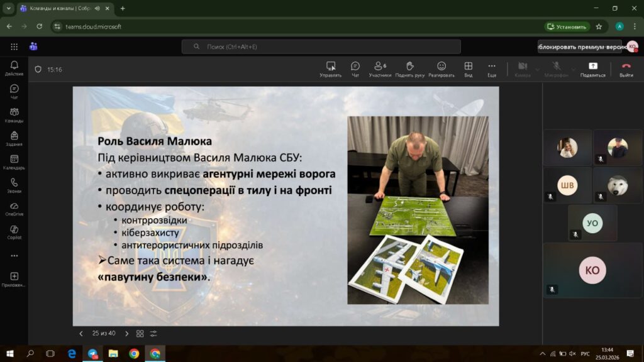Open the meeting Чат panel

pyautogui.click(x=355, y=69)
